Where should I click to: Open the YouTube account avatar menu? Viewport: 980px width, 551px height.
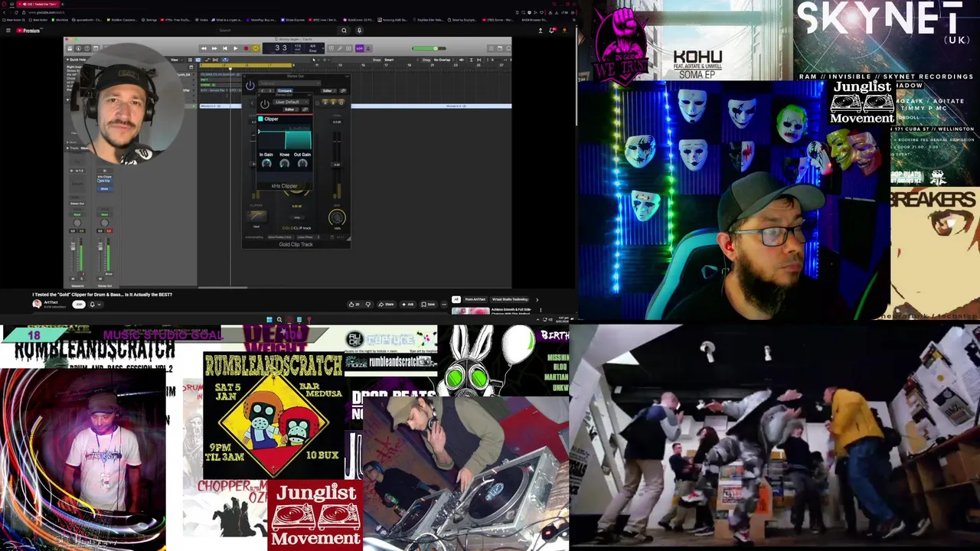tap(564, 31)
